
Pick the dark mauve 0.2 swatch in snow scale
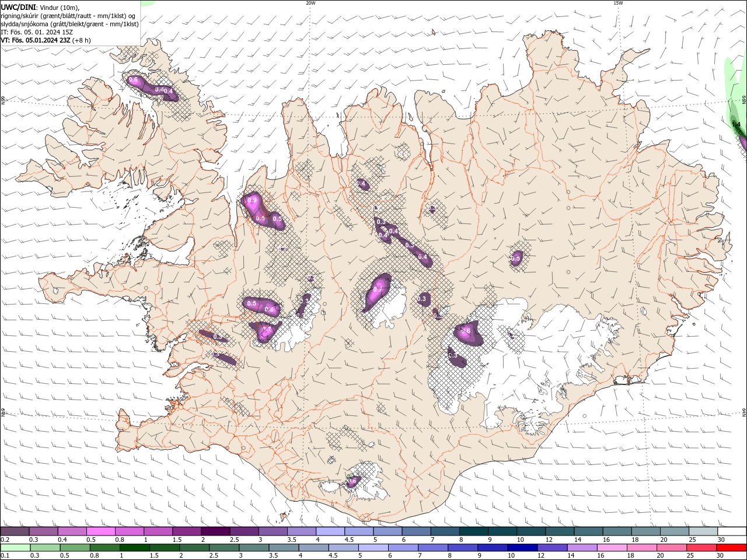(x=15, y=531)
